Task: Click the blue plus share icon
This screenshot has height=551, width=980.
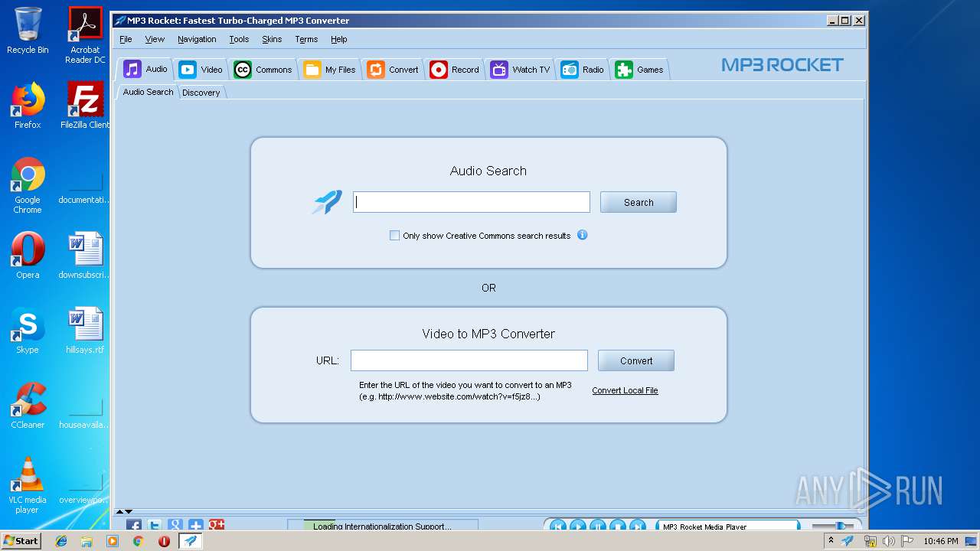Action: [196, 525]
